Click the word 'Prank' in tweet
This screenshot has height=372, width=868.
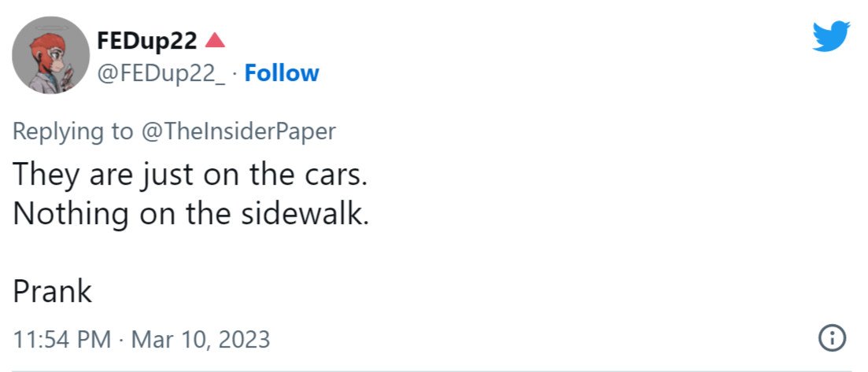pos(53,292)
